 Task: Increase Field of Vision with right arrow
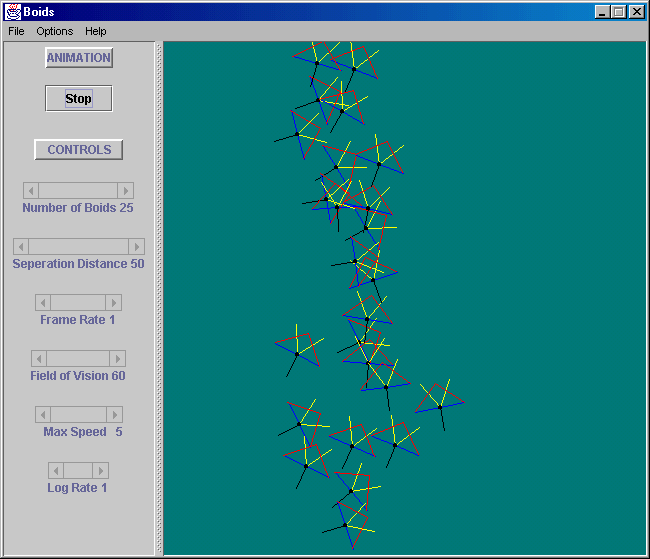click(x=118, y=359)
